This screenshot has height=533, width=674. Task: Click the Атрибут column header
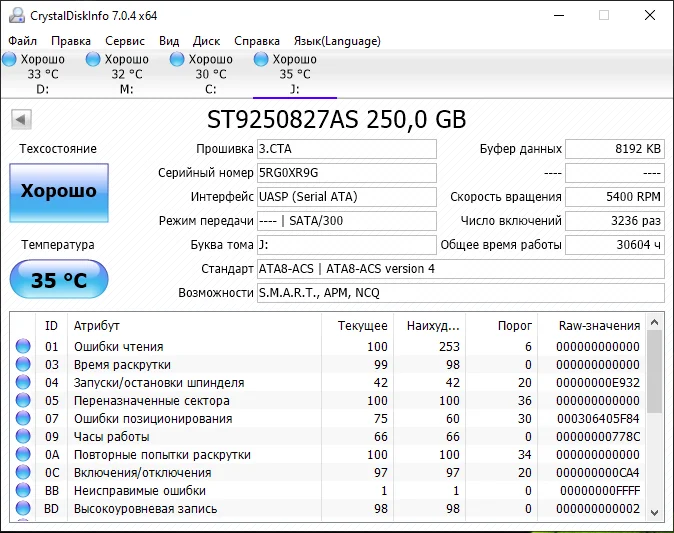[x=194, y=326]
